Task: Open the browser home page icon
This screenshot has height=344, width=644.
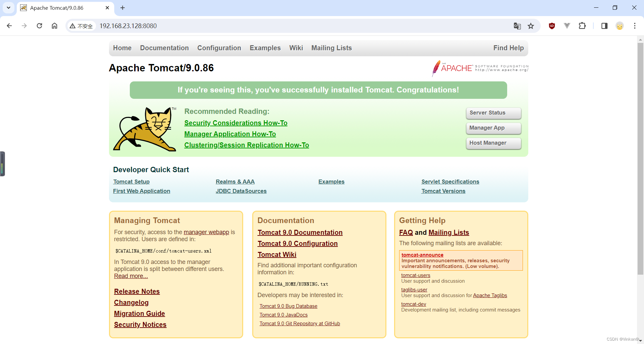Action: tap(54, 26)
